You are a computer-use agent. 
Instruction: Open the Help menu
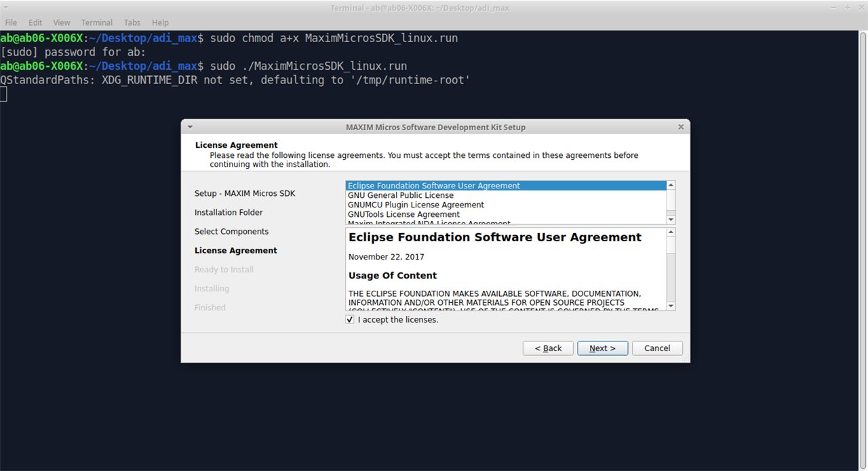(x=160, y=22)
